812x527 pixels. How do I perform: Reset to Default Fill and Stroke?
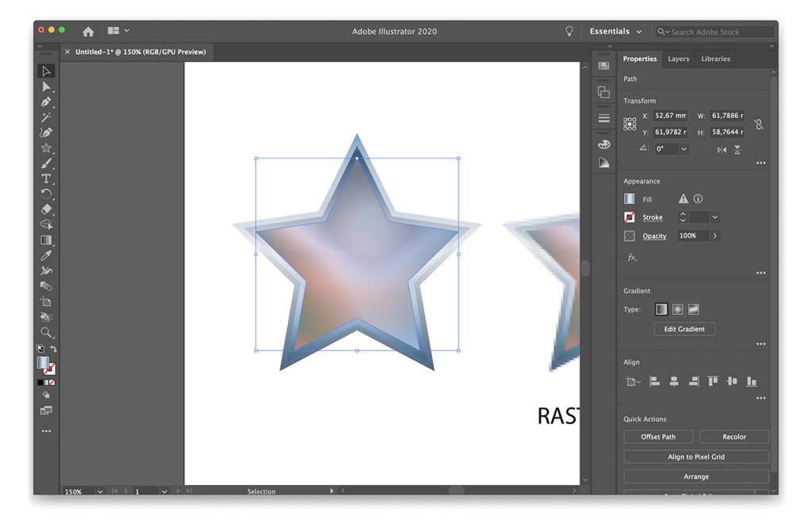pyautogui.click(x=40, y=349)
